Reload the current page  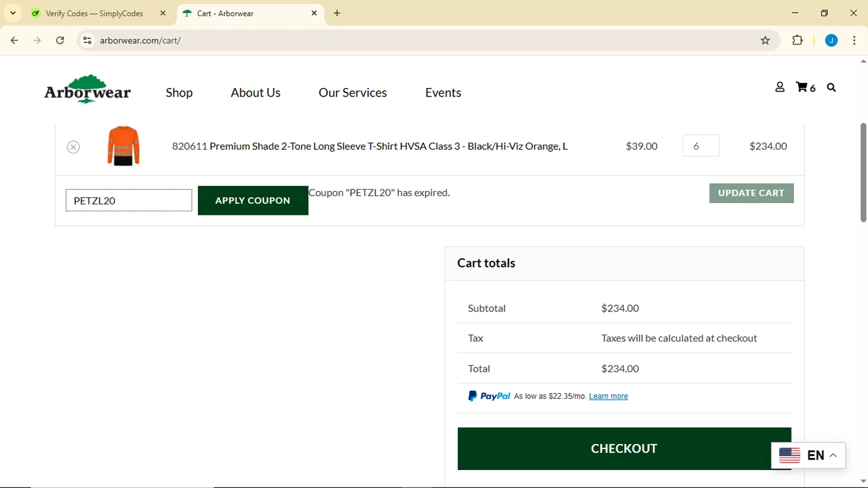pos(60,41)
